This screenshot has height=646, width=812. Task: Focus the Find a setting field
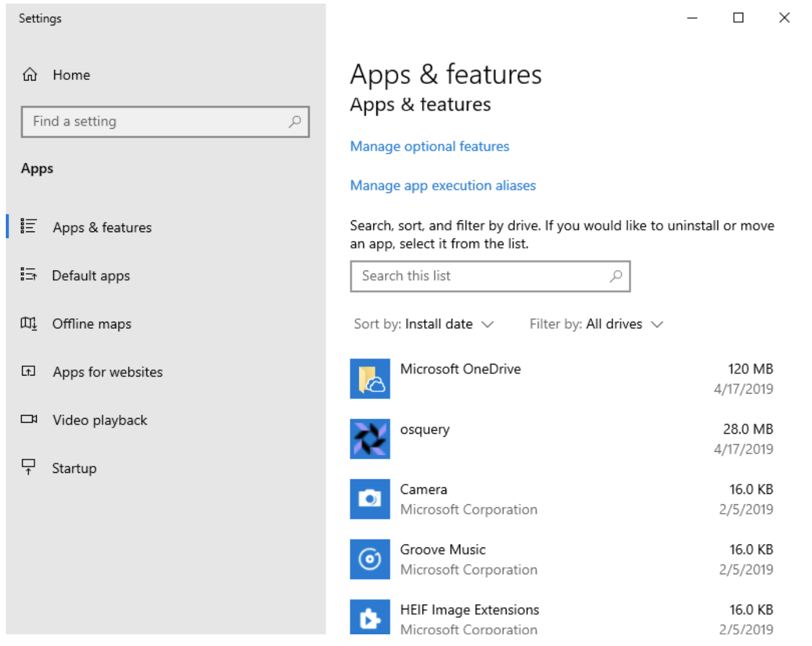pos(165,122)
